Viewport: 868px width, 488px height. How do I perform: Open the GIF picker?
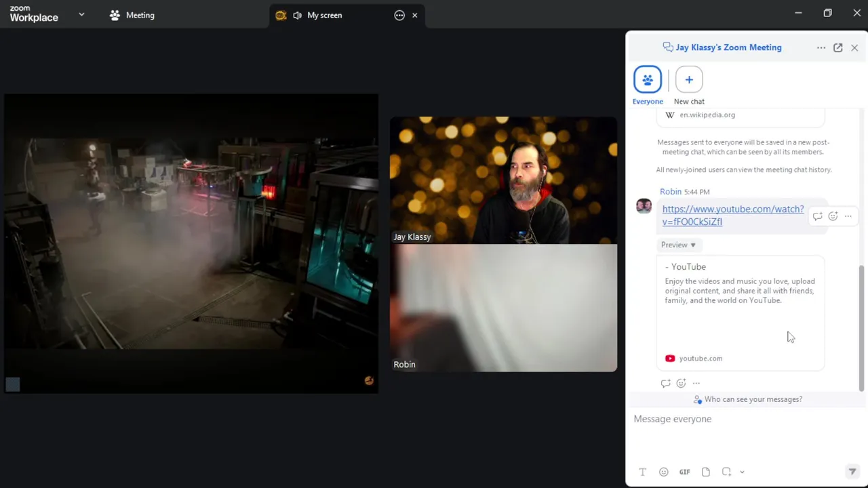click(684, 472)
